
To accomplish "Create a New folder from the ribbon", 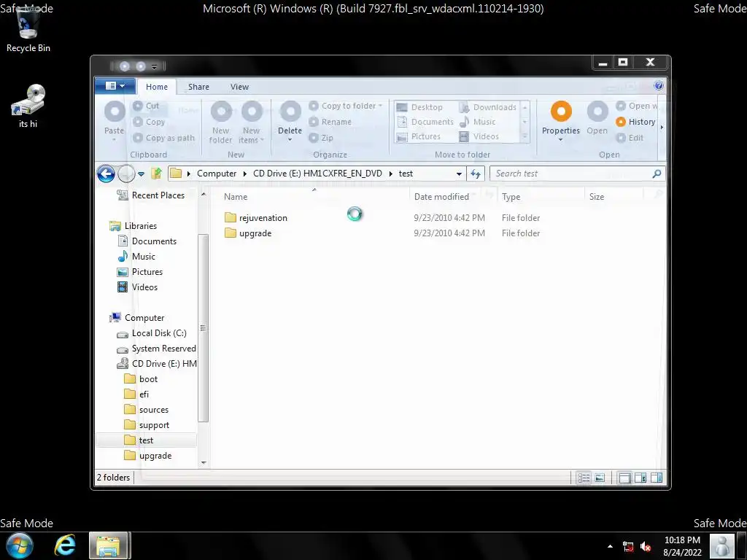I will [220, 122].
